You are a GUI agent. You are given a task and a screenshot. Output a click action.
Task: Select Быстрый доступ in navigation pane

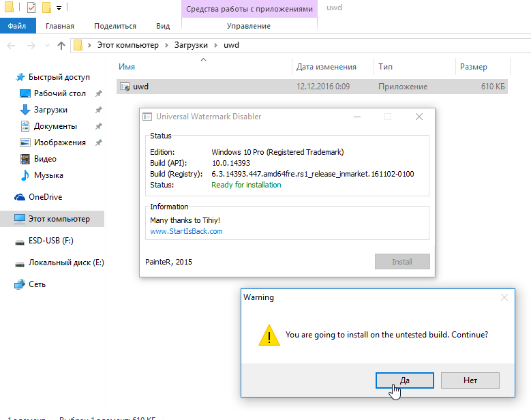(x=59, y=77)
